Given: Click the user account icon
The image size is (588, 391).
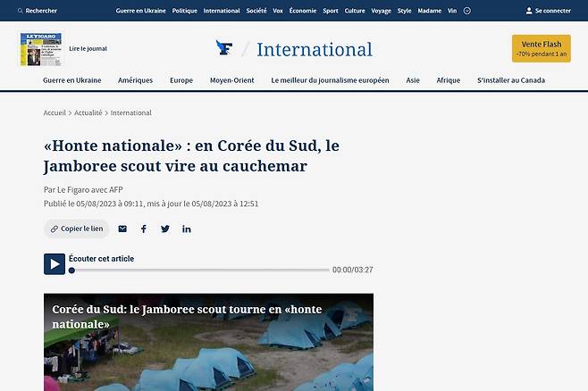Looking at the screenshot, I should tap(529, 11).
